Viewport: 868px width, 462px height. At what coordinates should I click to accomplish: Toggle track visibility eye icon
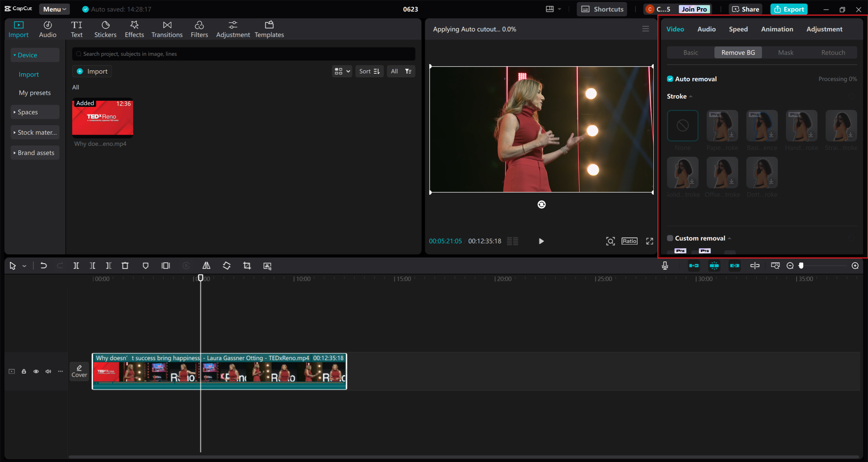36,371
